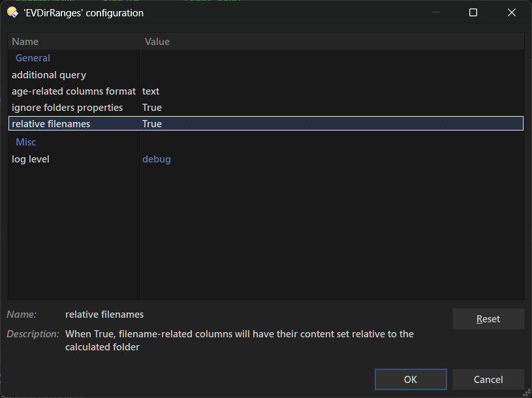The width and height of the screenshot is (532, 398).
Task: Click the EVDirRanges app icon in title bar
Action: (x=12, y=12)
